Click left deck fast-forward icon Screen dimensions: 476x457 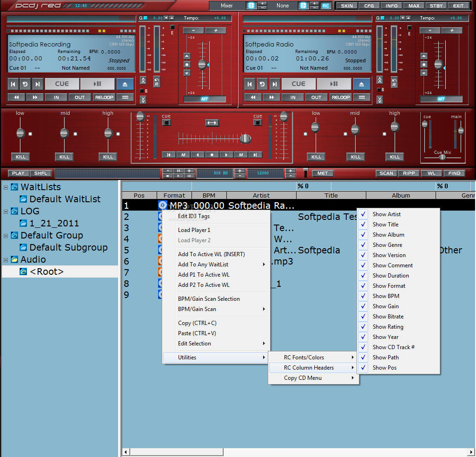[x=35, y=98]
